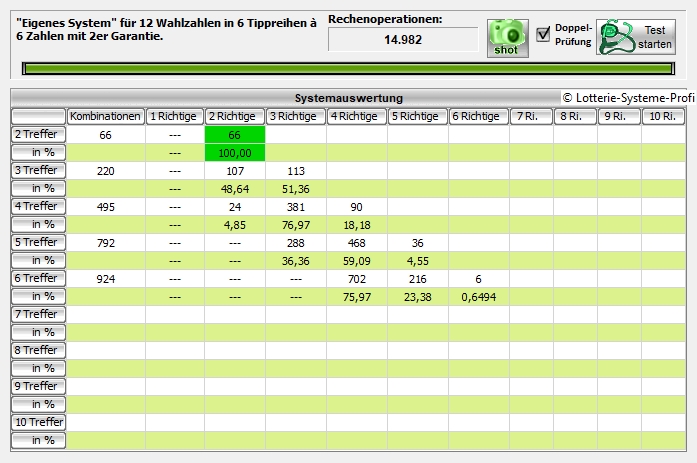The image size is (697, 463).
Task: Click the cell showing 702
Action: [x=357, y=279]
